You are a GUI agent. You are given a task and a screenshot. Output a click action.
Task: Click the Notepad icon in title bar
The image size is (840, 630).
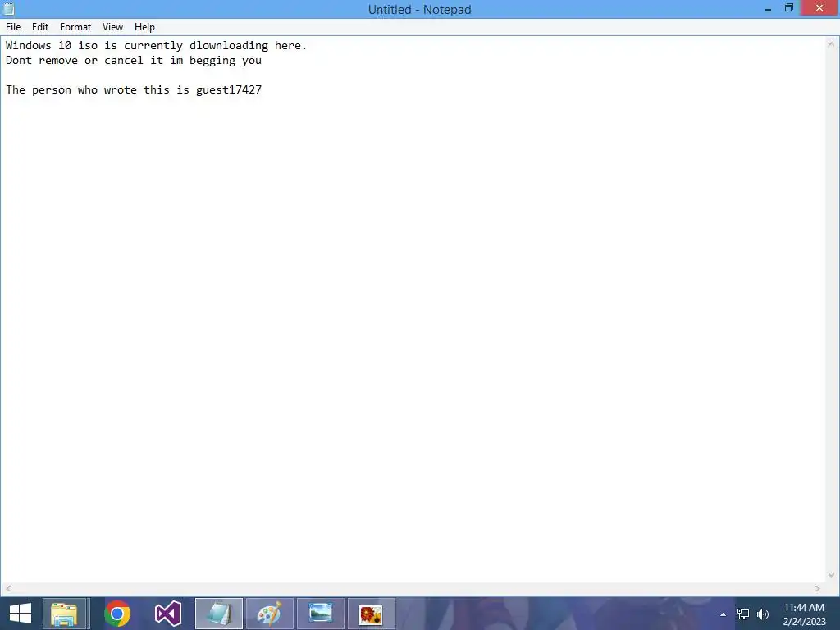click(8, 8)
